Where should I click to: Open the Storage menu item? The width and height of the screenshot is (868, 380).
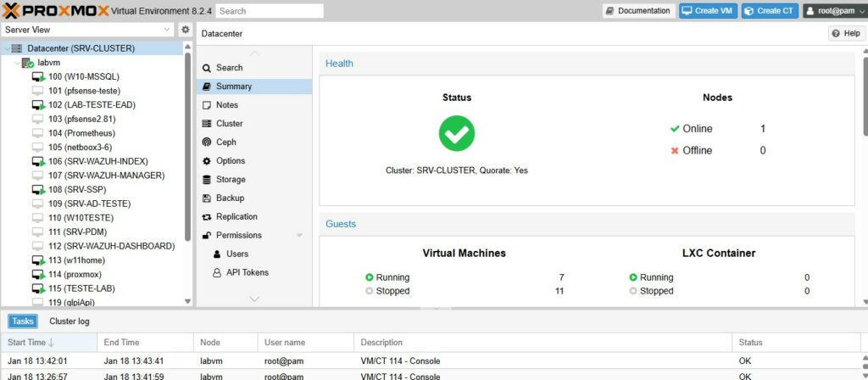coord(254,180)
